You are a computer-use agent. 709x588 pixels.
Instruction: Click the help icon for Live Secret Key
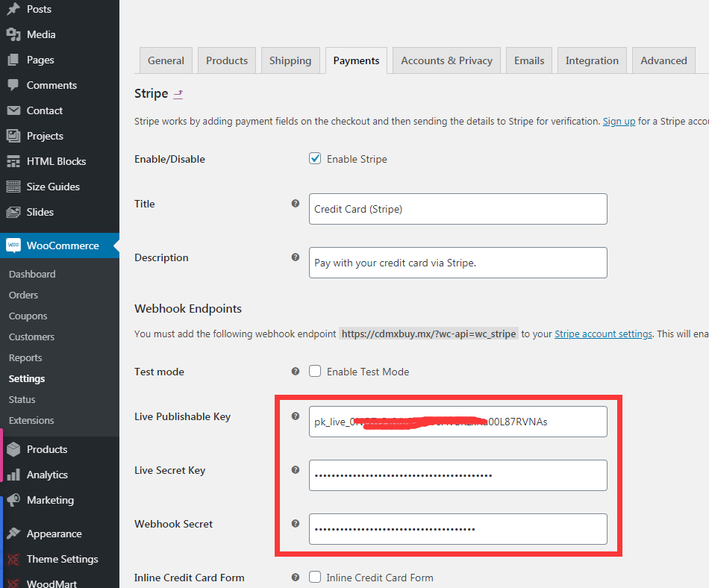pyautogui.click(x=296, y=470)
